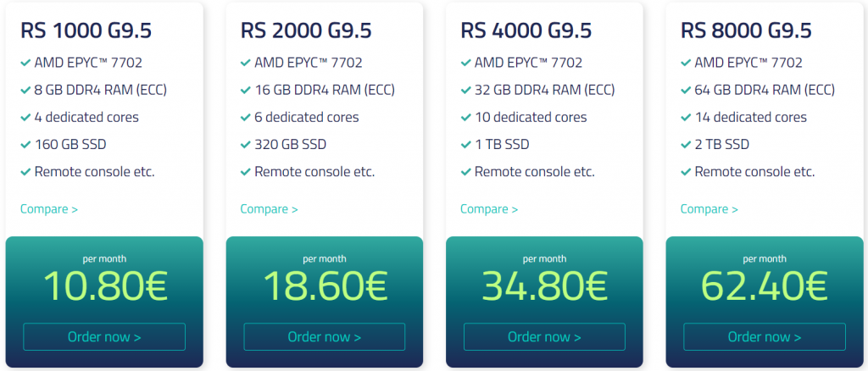Open Compare link for RS 8000 G9.5
The image size is (868, 371).
pos(709,209)
